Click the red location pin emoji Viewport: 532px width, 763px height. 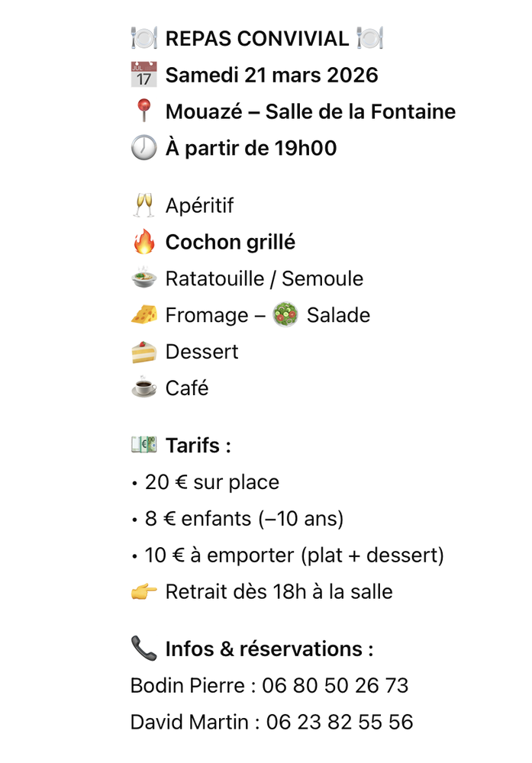coord(143,112)
